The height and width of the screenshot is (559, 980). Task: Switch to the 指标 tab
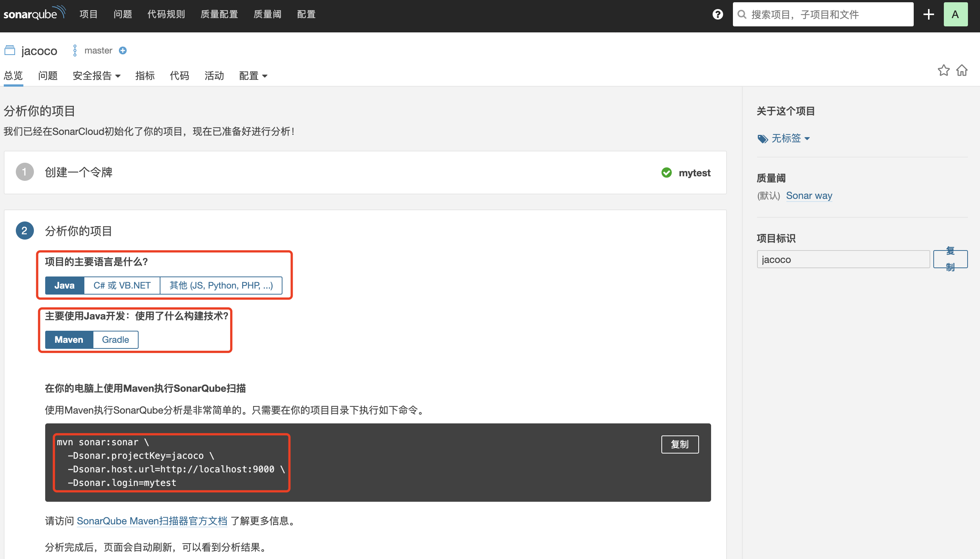pos(145,76)
